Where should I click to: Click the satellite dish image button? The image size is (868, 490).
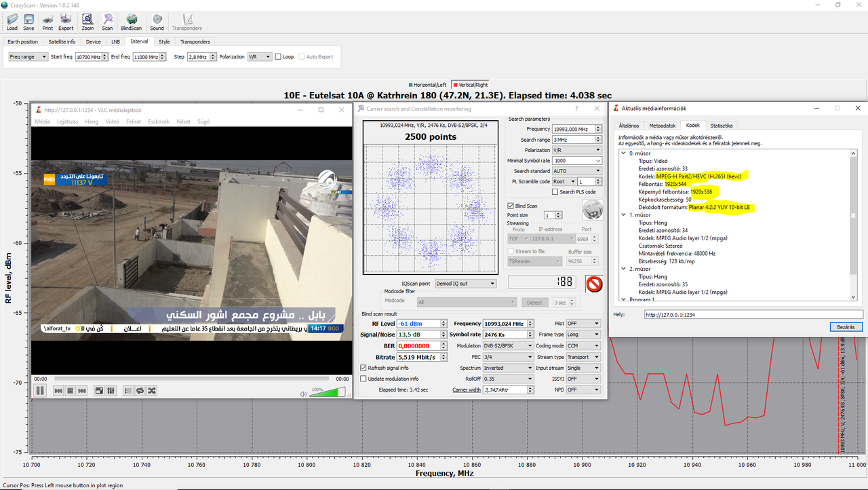593,210
